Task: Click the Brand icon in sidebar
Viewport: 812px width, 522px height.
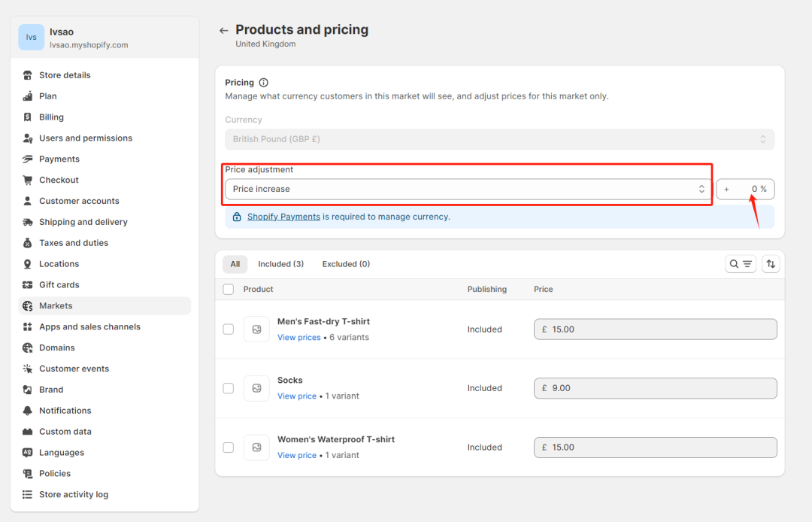Action: [x=28, y=390]
